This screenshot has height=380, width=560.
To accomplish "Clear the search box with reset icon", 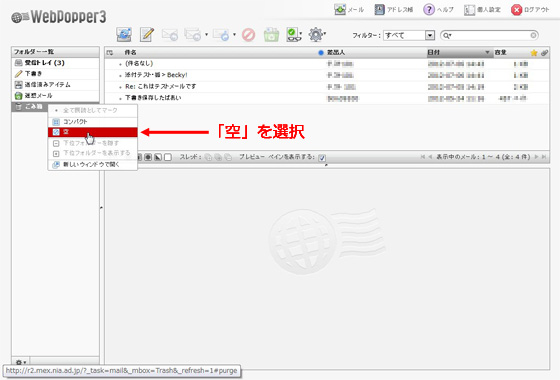I will 533,35.
